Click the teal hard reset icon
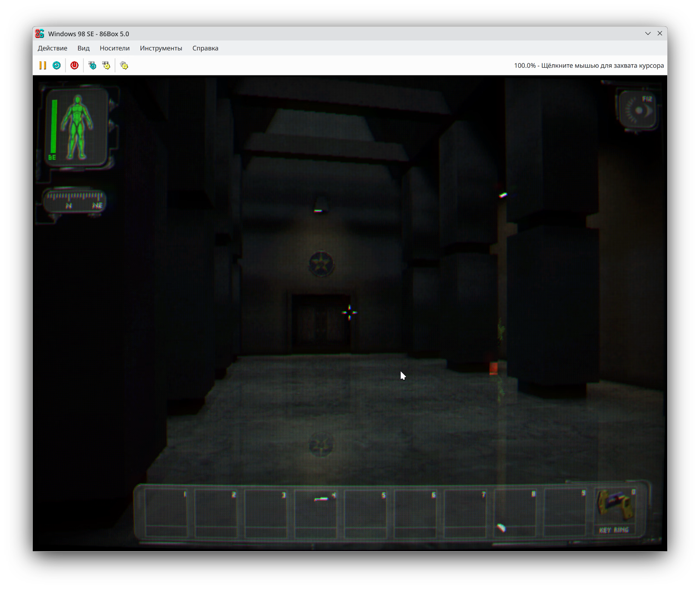This screenshot has width=700, height=590. coord(56,65)
